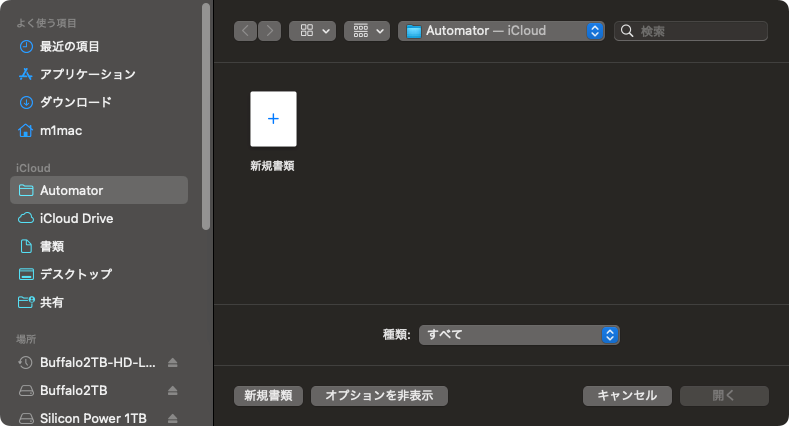Go back with the left chevron button
Image resolution: width=789 pixels, height=426 pixels.
click(x=246, y=31)
